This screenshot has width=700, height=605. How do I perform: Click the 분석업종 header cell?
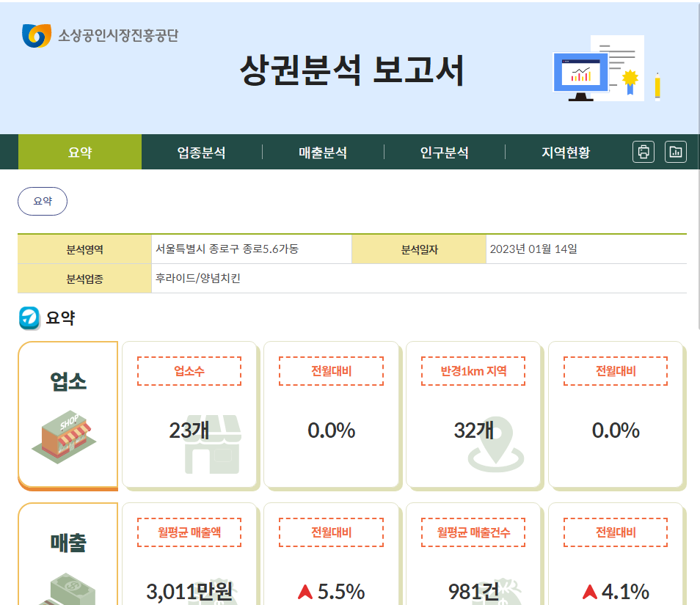coord(85,279)
